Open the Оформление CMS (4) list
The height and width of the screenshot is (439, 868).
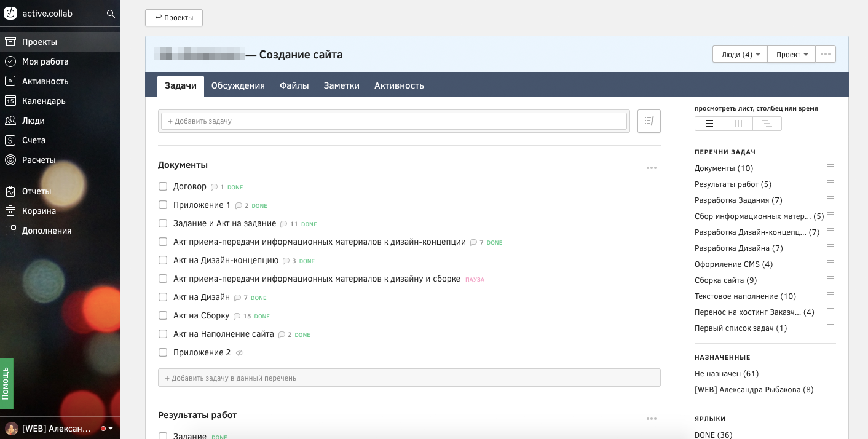(x=733, y=264)
